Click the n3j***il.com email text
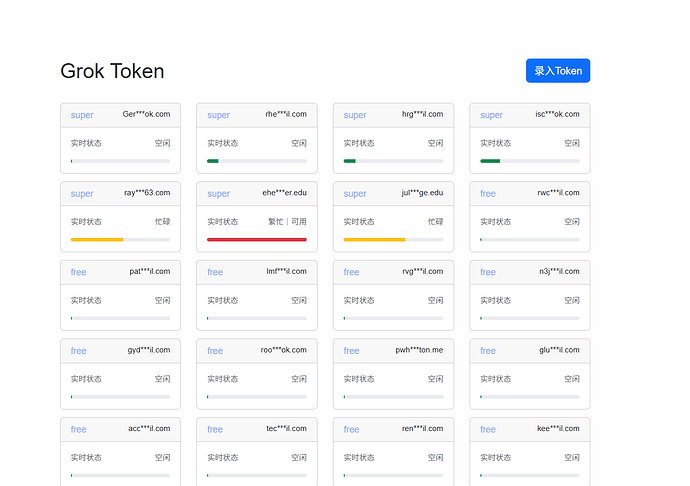Screen dimensions: 690x486 (559, 271)
